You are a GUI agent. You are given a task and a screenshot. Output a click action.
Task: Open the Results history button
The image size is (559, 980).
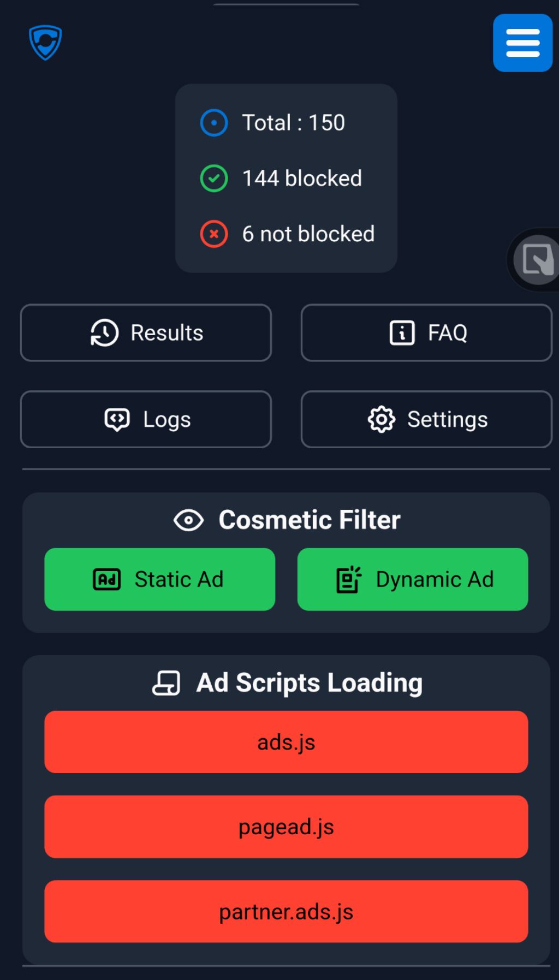tap(146, 332)
